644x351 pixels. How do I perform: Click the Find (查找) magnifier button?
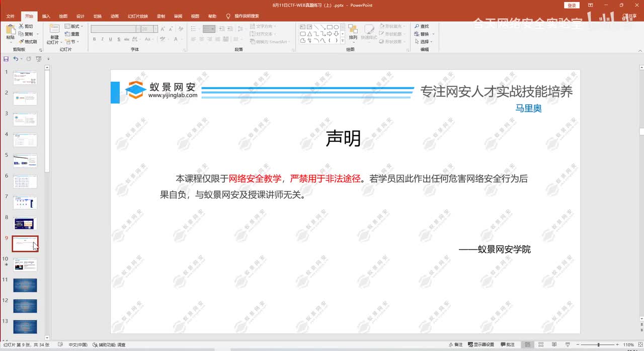[422, 26]
